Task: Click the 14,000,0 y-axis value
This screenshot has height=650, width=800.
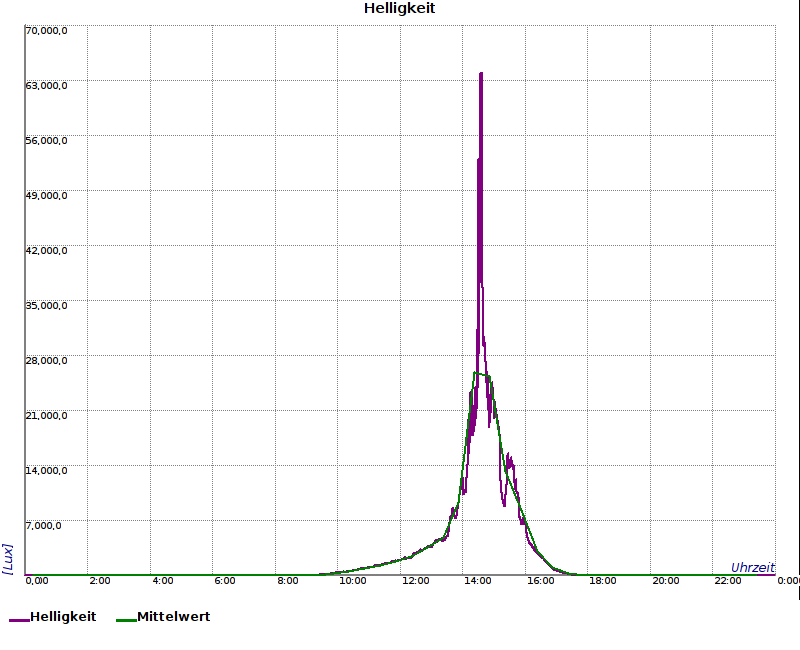Action: [46, 470]
